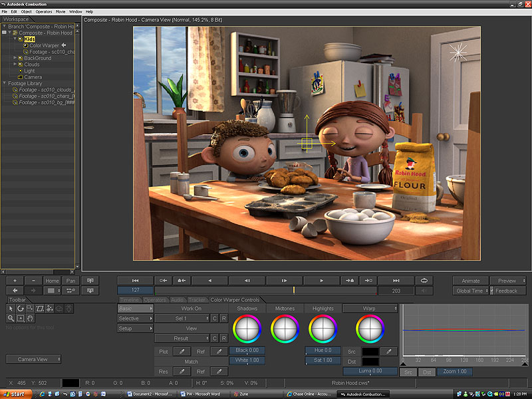Play the composite in reverse

pyautogui.click(x=209, y=281)
